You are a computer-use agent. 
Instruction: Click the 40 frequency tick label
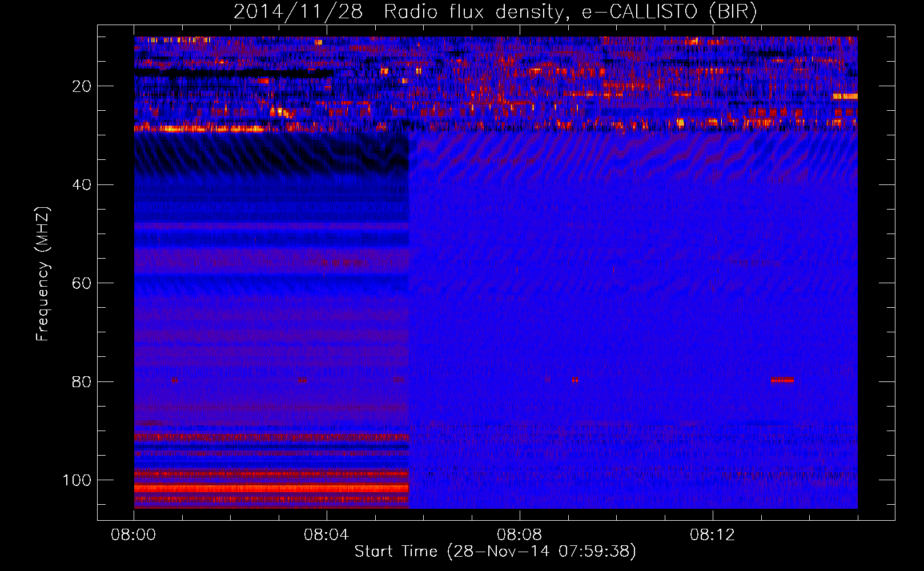click(x=82, y=185)
